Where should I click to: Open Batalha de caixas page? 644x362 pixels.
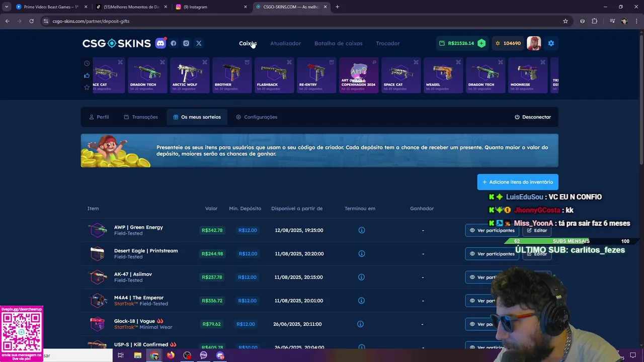[x=338, y=43]
